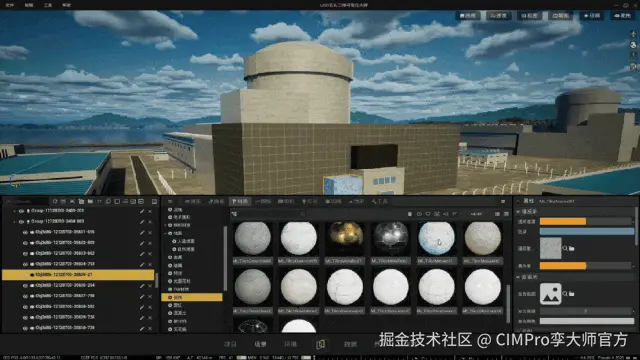640x360 pixels.
Task: Click the globe icon on viewport right edge
Action: tap(633, 45)
